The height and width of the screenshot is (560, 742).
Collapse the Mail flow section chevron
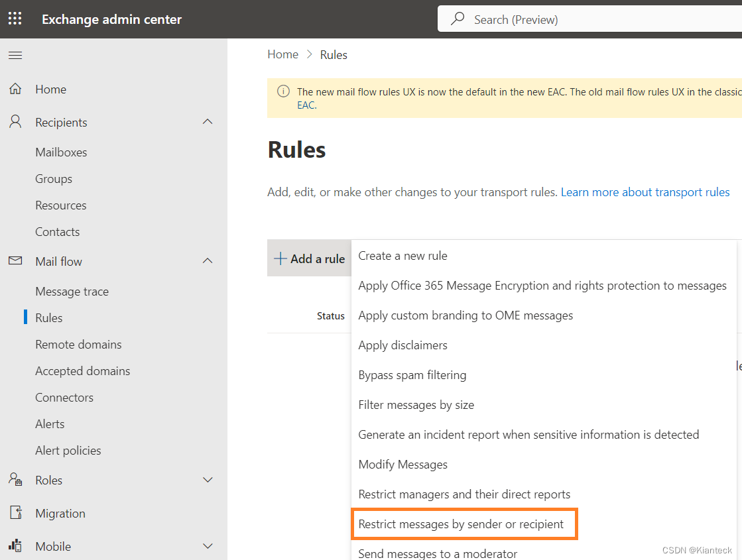[208, 261]
